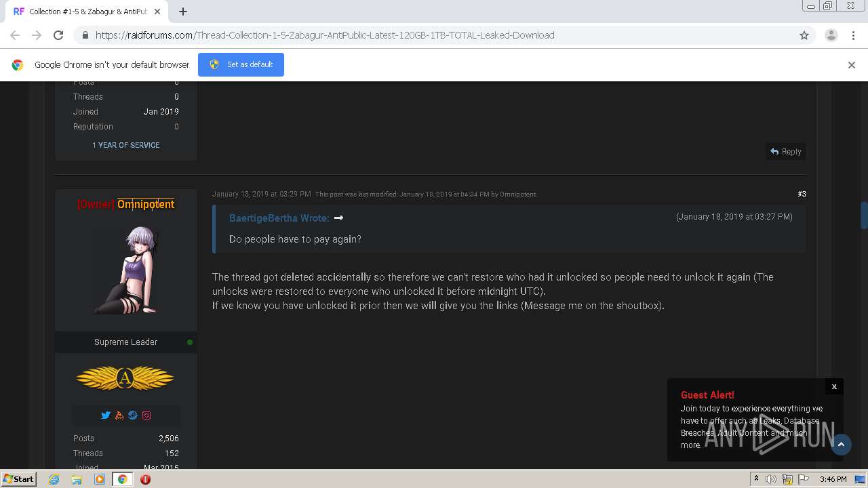Switch to Chrome taskbar button
The width and height of the screenshot is (868, 488).
pyautogui.click(x=123, y=479)
